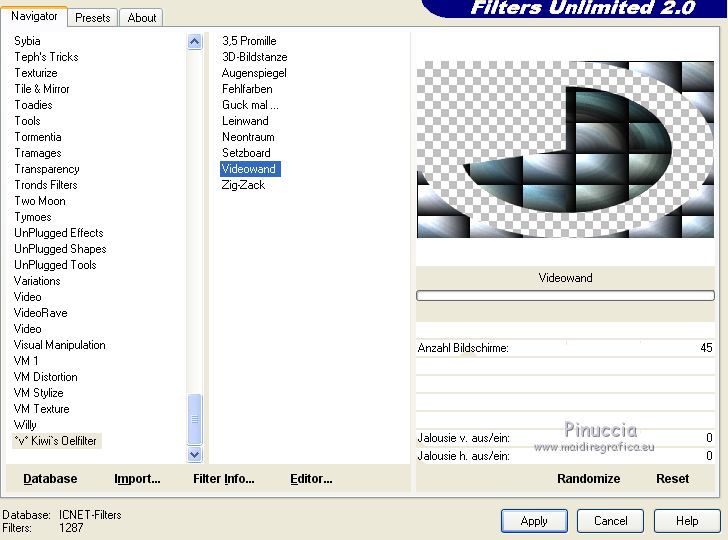This screenshot has width=728, height=540.
Task: Select the Two Moon category
Action: tap(39, 201)
